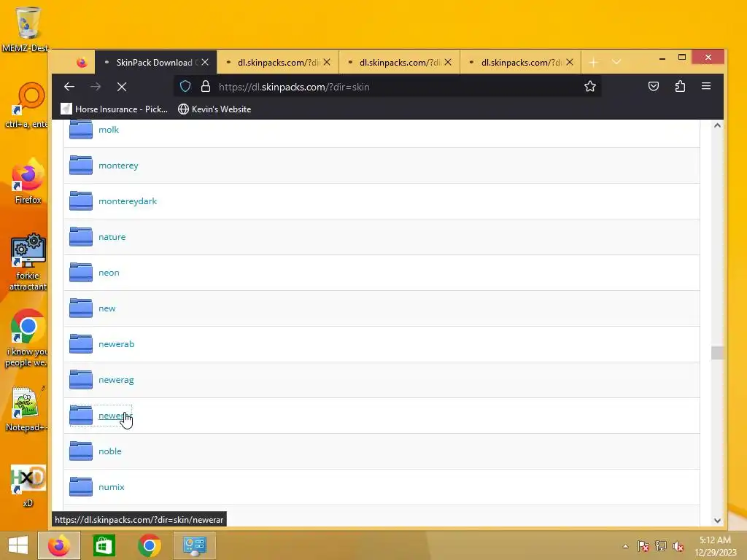Show hidden system tray icons

tap(625, 546)
